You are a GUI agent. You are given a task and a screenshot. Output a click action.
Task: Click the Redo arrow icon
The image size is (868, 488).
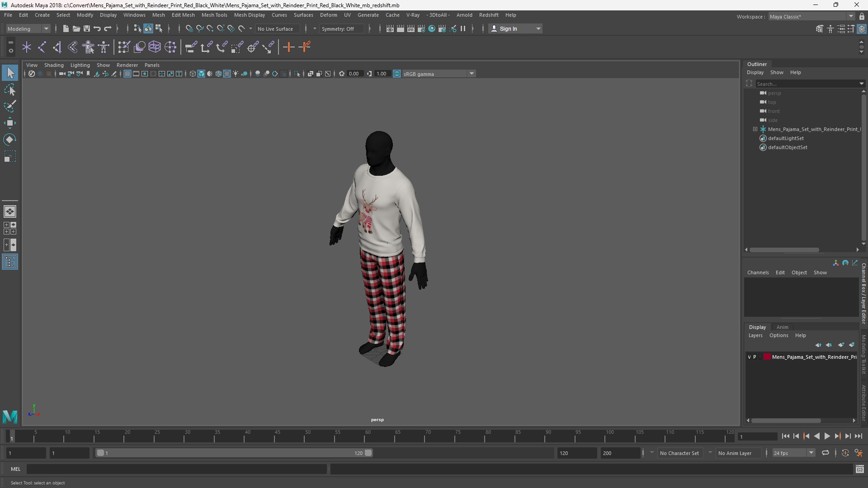point(108,29)
